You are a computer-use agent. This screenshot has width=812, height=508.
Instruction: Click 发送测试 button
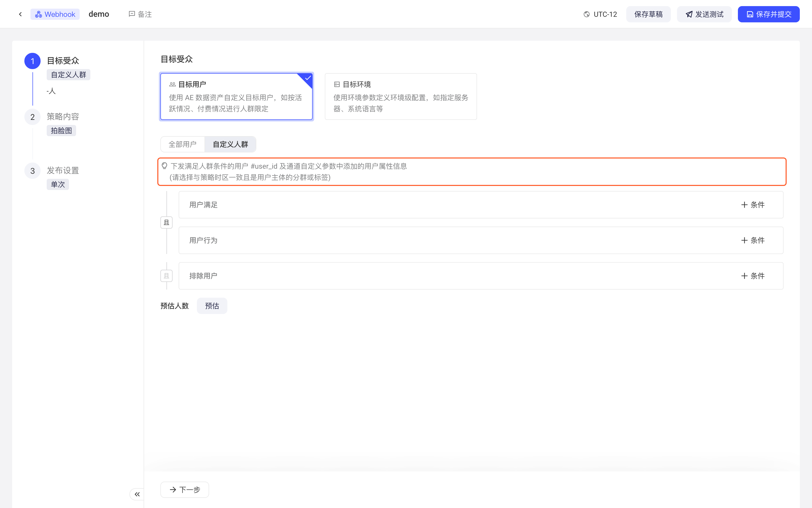click(704, 14)
